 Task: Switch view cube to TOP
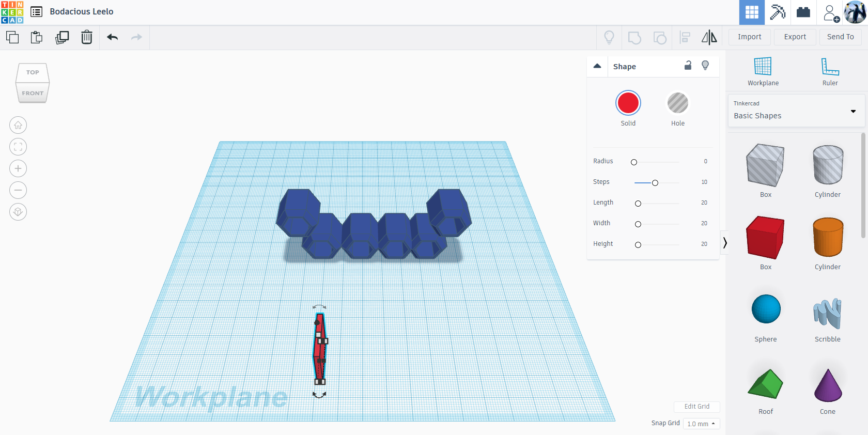point(33,72)
